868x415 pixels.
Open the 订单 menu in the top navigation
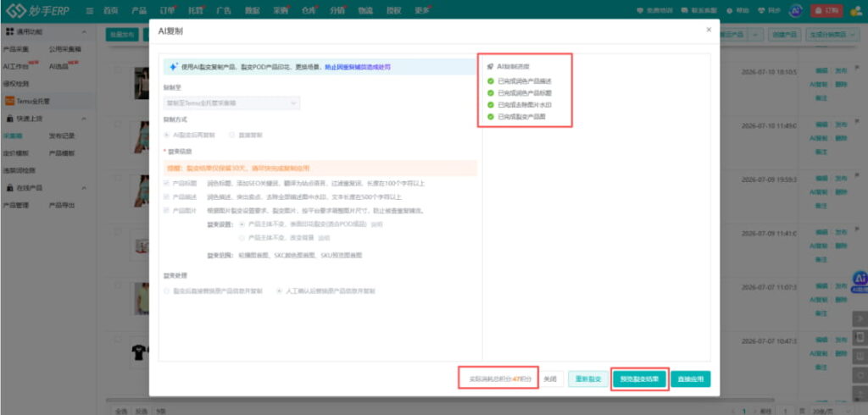(x=167, y=10)
